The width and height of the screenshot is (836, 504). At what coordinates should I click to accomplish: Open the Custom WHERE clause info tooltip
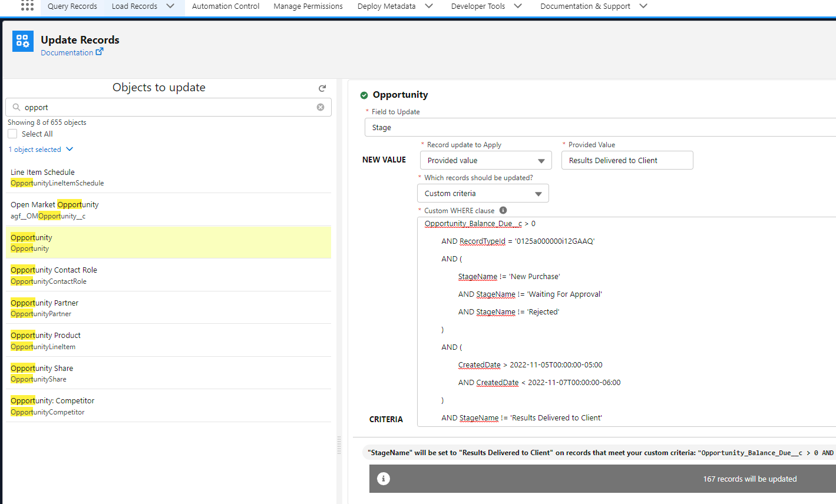point(503,210)
